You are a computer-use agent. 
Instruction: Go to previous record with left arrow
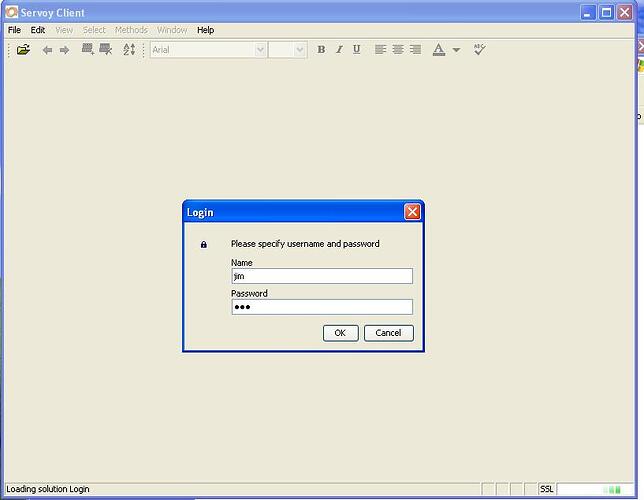[x=47, y=50]
